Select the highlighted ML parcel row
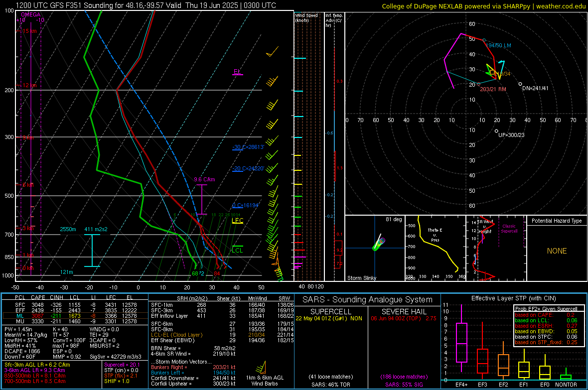Image resolution: width=588 pixels, height=390 pixels. [x=75, y=316]
